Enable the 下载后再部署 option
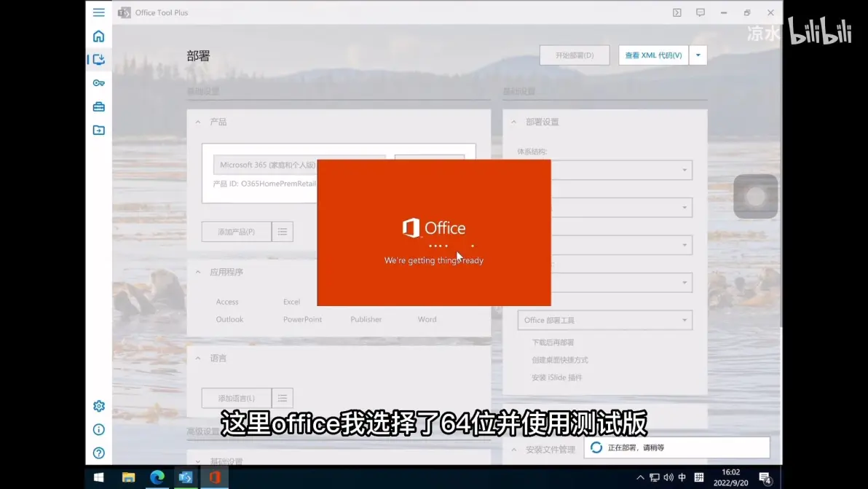Screen dimensions: 868x489 [x=553, y=343]
